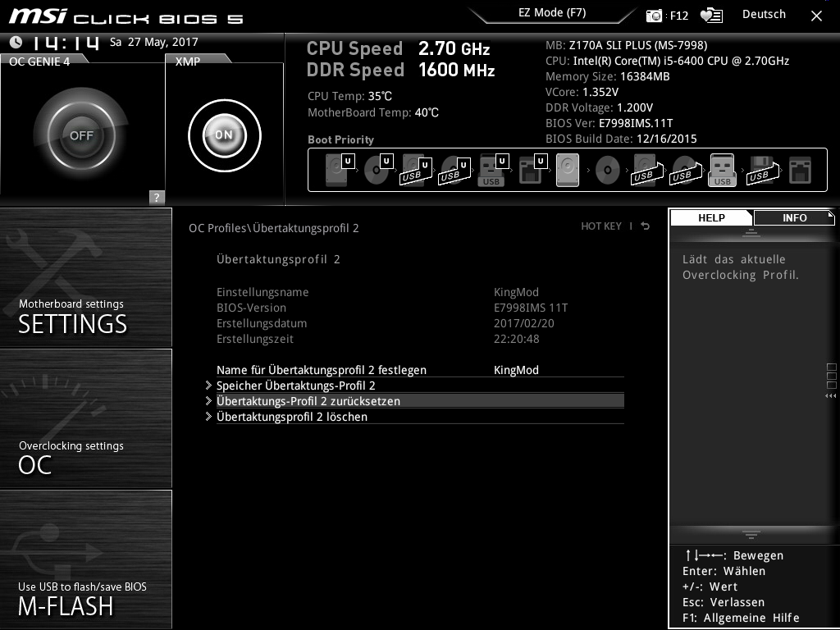Select the UEFI USB key boot icon
The image size is (840, 630).
click(492, 171)
